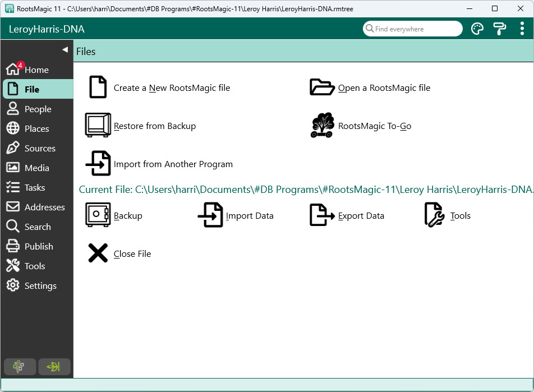Screen dimensions: 534x392
Task: Click the Create a New RootsMagic file page icon
Action: pyautogui.click(x=98, y=87)
